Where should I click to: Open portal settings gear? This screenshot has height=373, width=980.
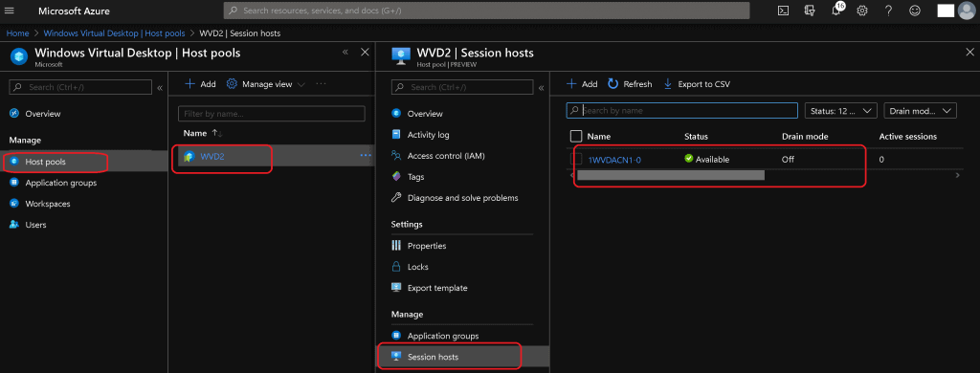coord(862,11)
